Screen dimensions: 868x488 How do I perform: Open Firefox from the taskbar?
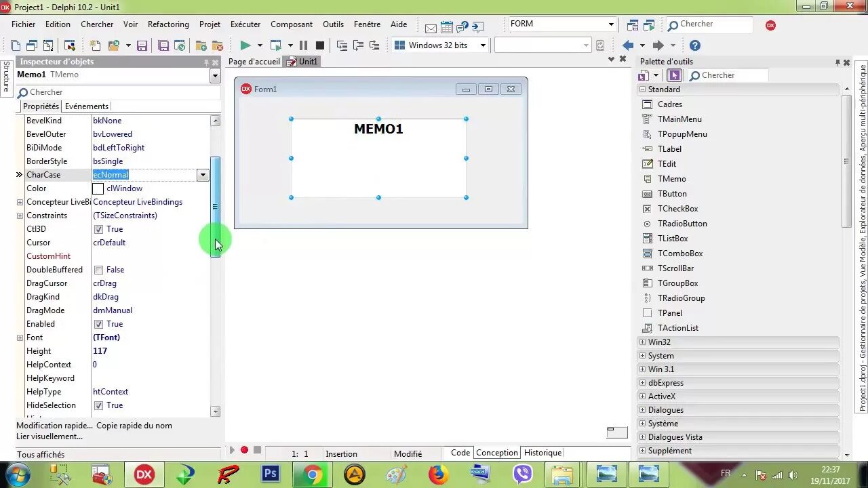click(438, 474)
